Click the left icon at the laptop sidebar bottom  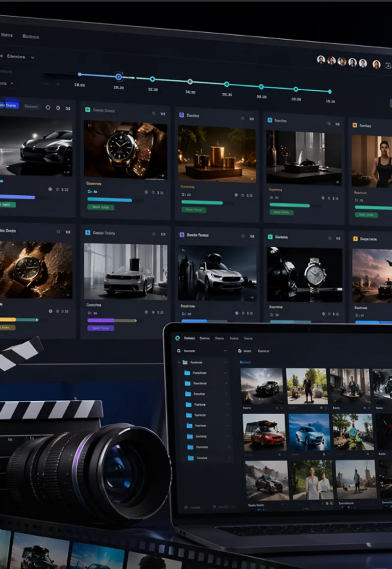coord(186,507)
